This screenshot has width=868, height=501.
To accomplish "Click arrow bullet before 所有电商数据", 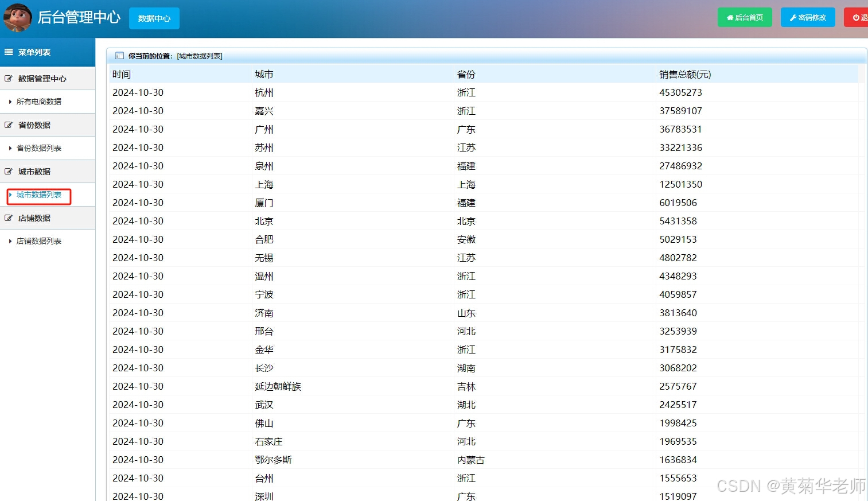I will tap(10, 102).
